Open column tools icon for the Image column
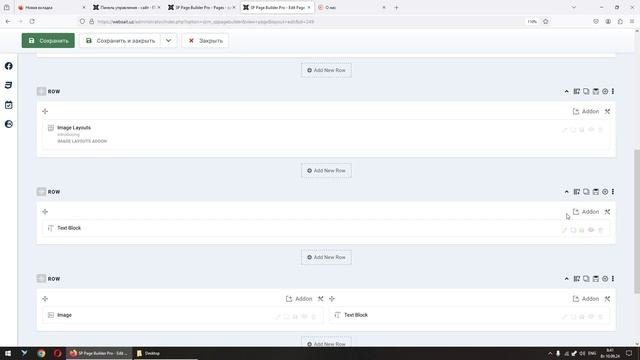The image size is (640, 360). tap(320, 299)
